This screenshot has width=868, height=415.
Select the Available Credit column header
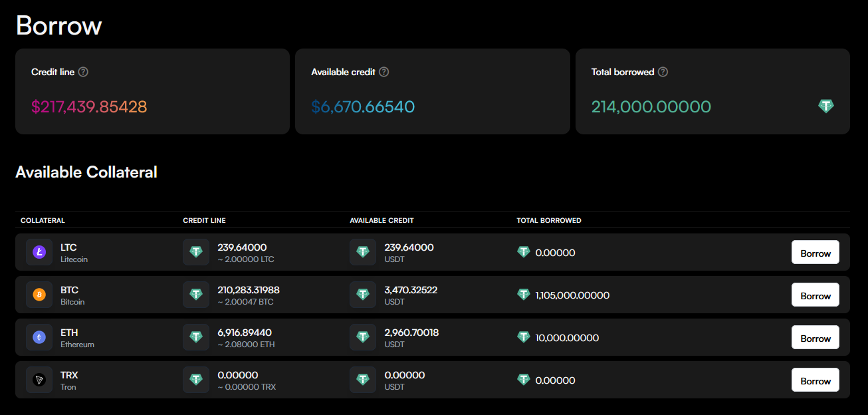pyautogui.click(x=381, y=220)
